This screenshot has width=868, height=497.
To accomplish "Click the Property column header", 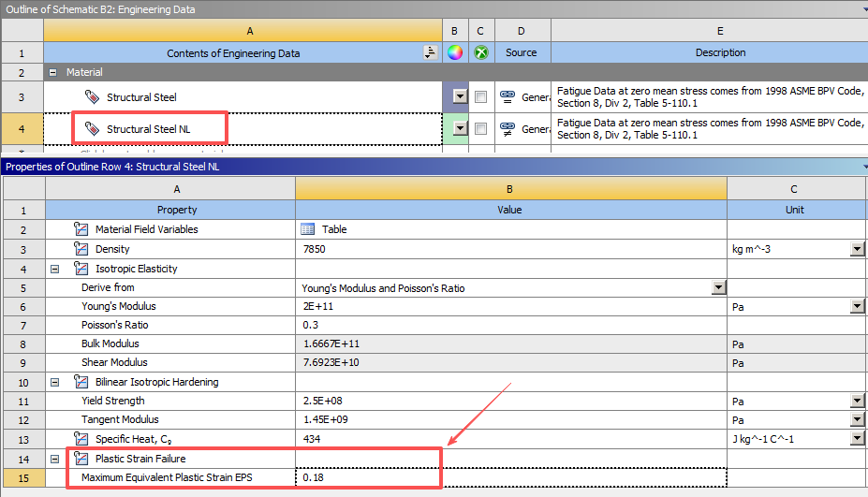I will pyautogui.click(x=170, y=210).
